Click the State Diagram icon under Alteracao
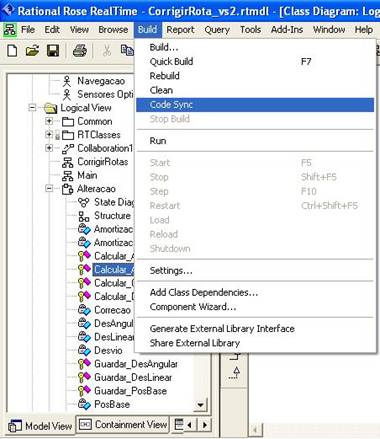The width and height of the screenshot is (380, 439). pyautogui.click(x=84, y=202)
